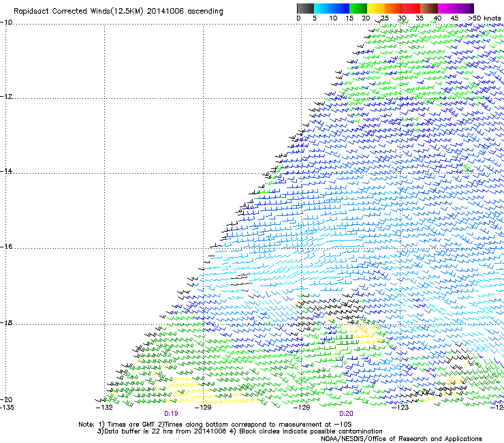Viewport: 504px width, 443px height.
Task: Click the '>50 knots' legend label
Action: (x=484, y=18)
